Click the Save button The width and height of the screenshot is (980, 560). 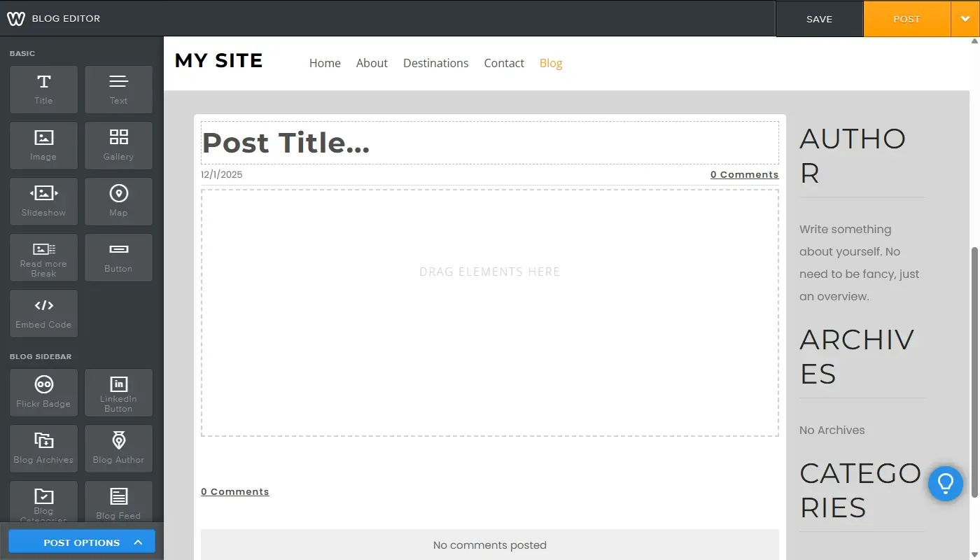(x=819, y=19)
